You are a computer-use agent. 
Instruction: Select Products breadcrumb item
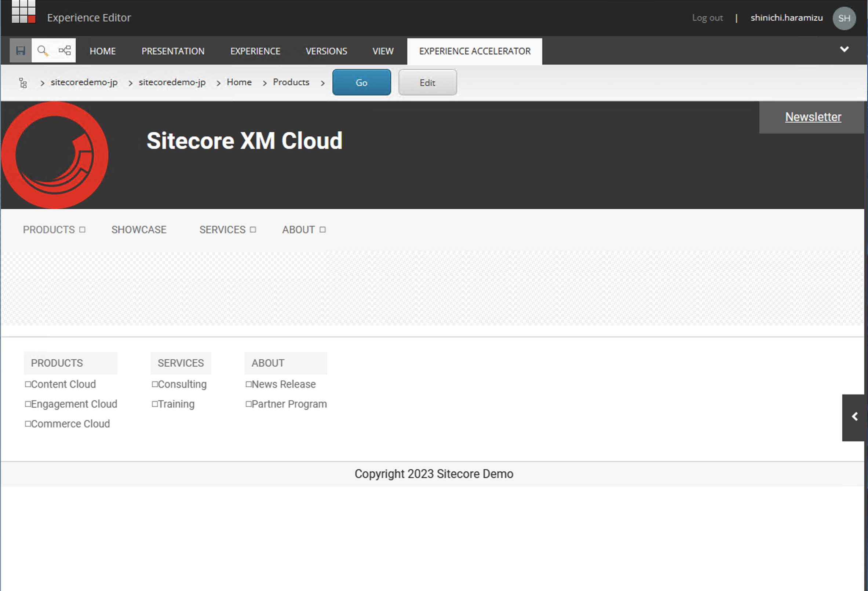(291, 82)
